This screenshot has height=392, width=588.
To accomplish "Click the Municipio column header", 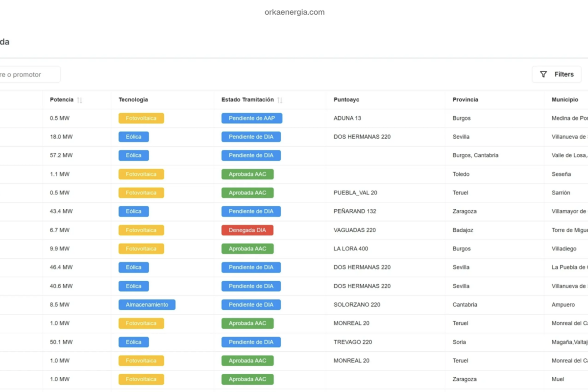I will [x=565, y=99].
